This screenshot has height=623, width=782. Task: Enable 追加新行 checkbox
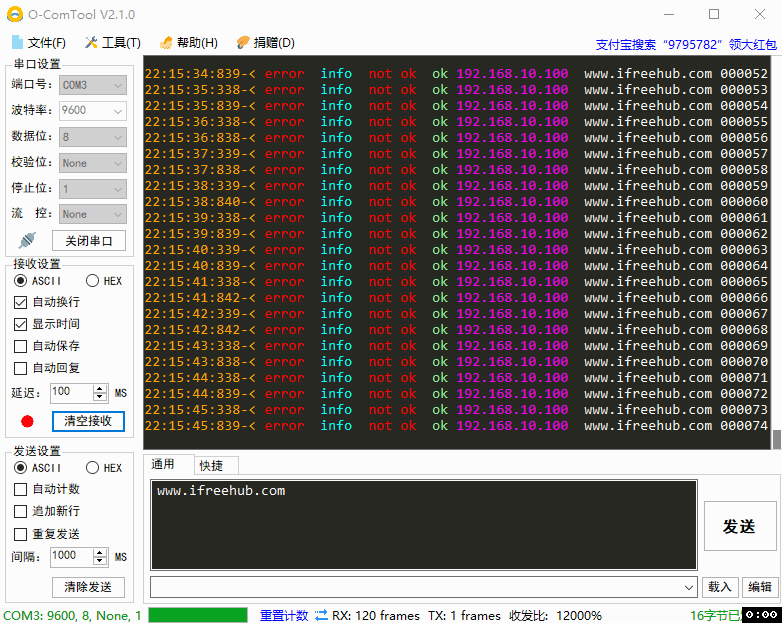20,511
